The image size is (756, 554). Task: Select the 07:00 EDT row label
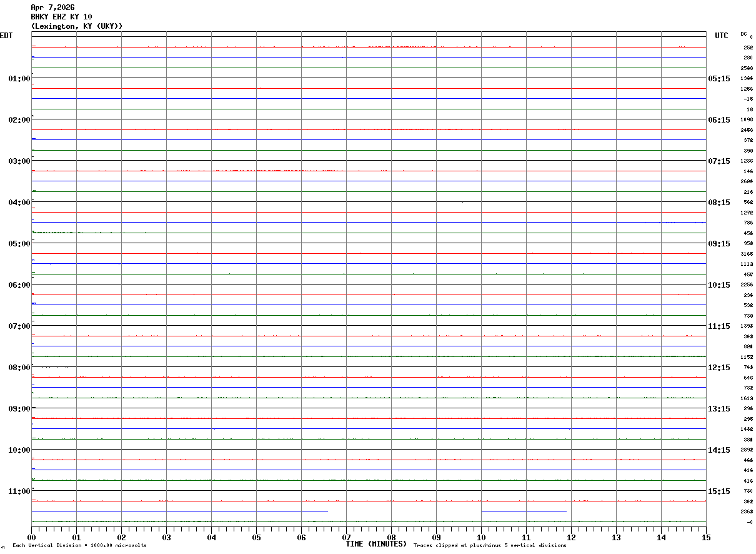point(19,326)
